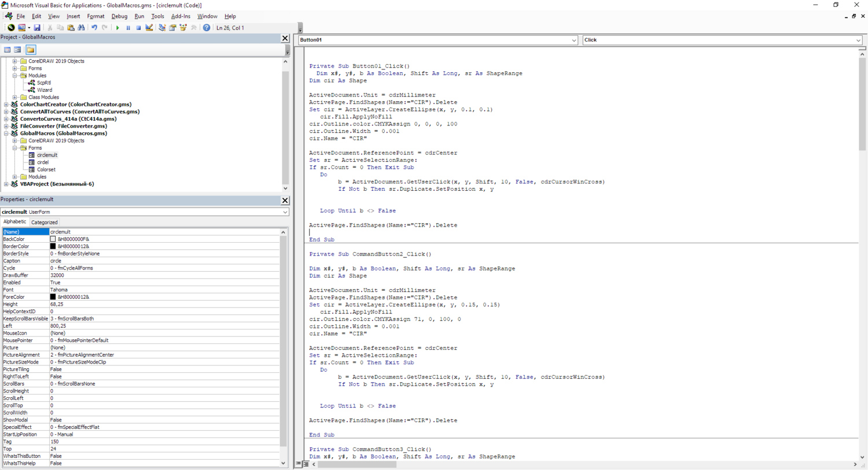Toggle Folders view in Project panel
Screen dimensions: 868x470
pos(31,50)
